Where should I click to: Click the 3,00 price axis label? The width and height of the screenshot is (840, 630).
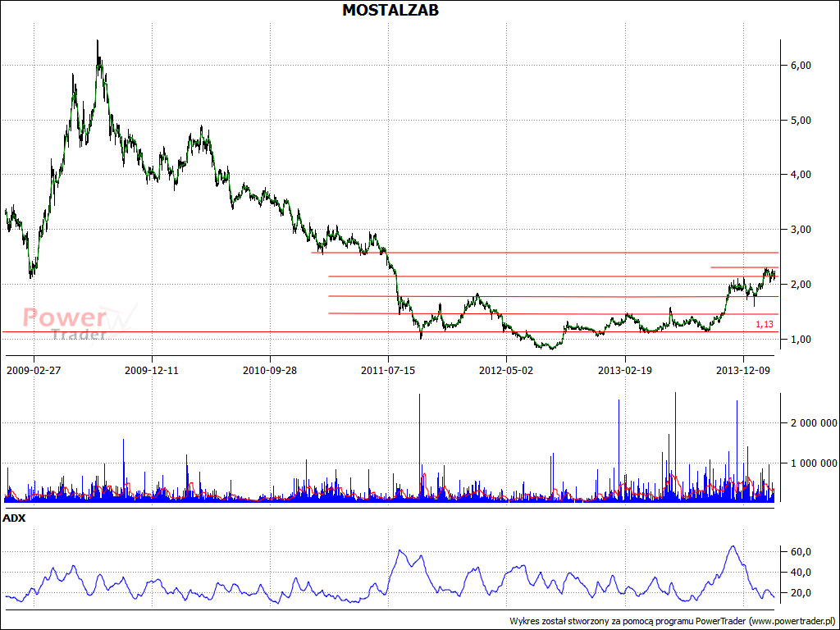point(801,230)
